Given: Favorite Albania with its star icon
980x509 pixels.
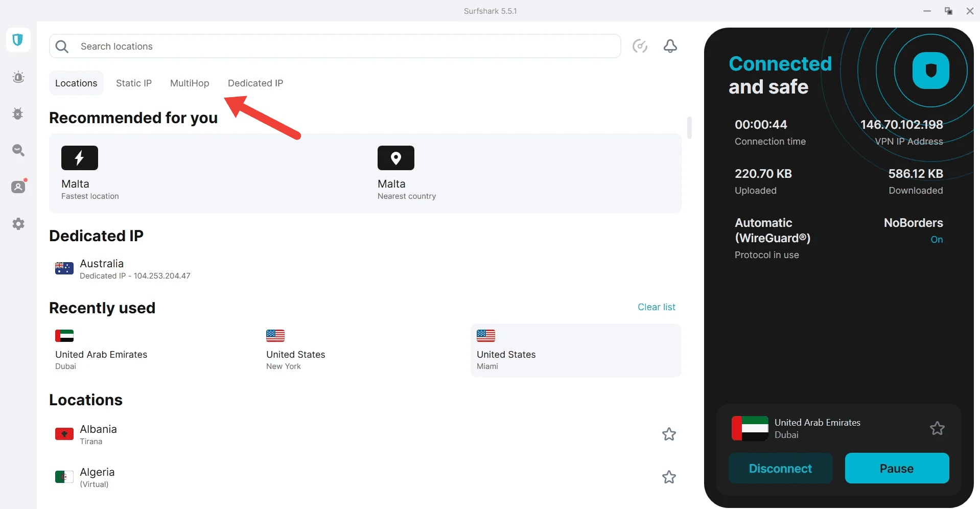Looking at the screenshot, I should point(669,434).
